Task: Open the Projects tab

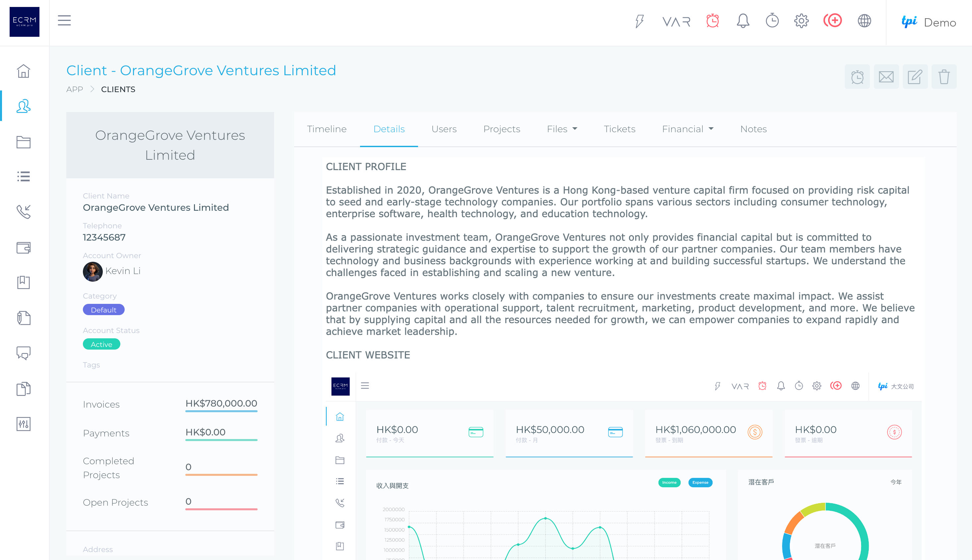Action: (501, 129)
